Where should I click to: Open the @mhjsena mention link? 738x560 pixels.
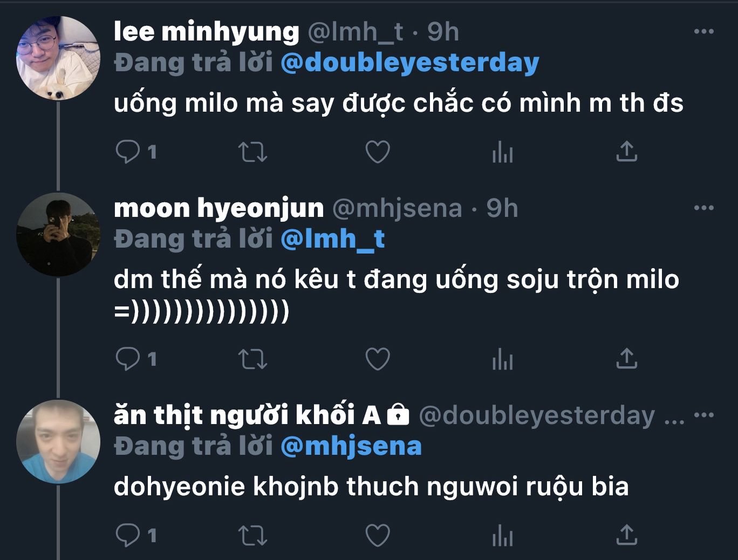351,446
